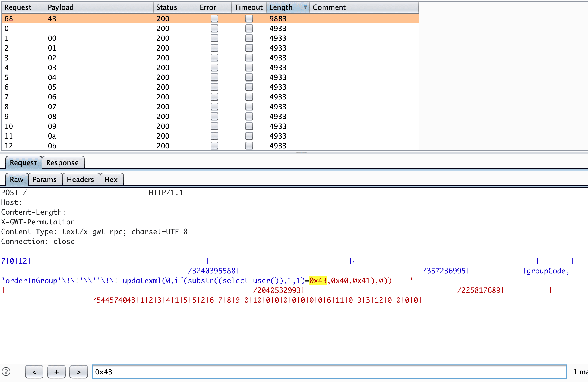The width and height of the screenshot is (588, 382).
Task: Open the Headers tab
Action: coord(80,179)
